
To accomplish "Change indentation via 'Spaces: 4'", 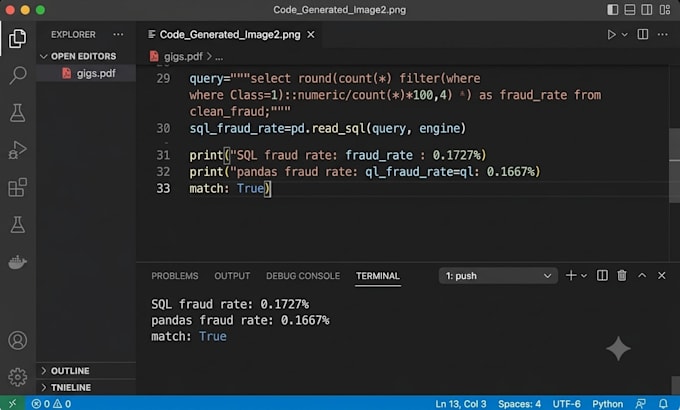I will (x=519, y=404).
